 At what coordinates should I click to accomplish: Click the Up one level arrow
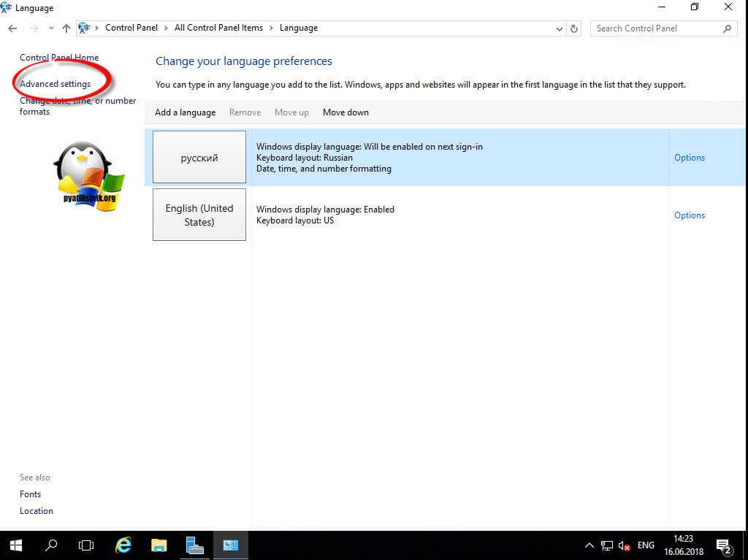pyautogui.click(x=66, y=28)
